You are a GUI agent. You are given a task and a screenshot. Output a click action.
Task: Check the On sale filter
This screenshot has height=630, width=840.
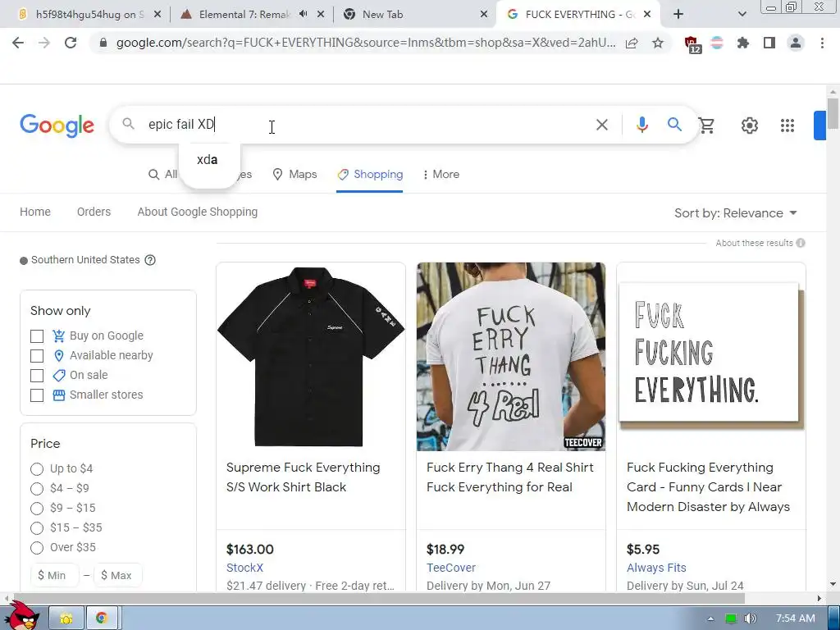click(37, 376)
